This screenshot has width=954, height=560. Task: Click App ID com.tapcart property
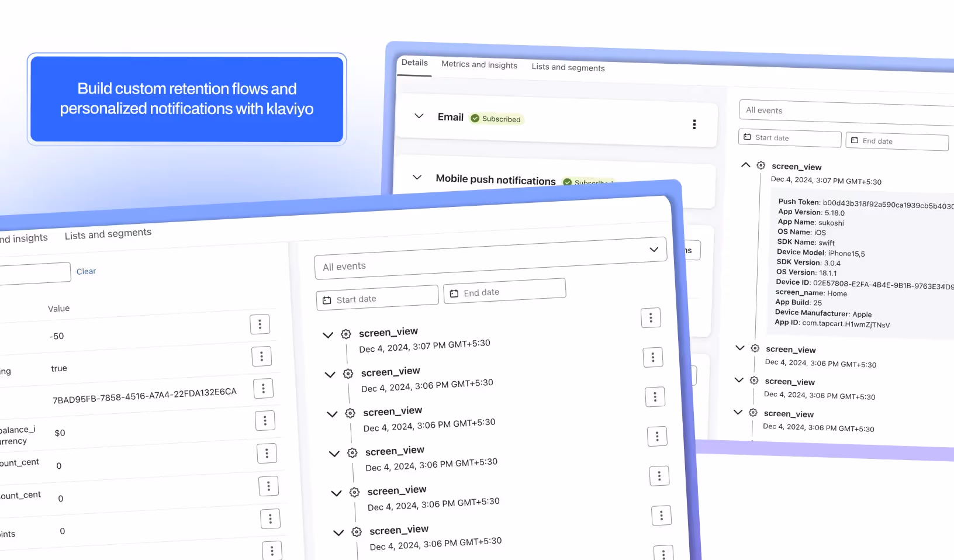[832, 323]
